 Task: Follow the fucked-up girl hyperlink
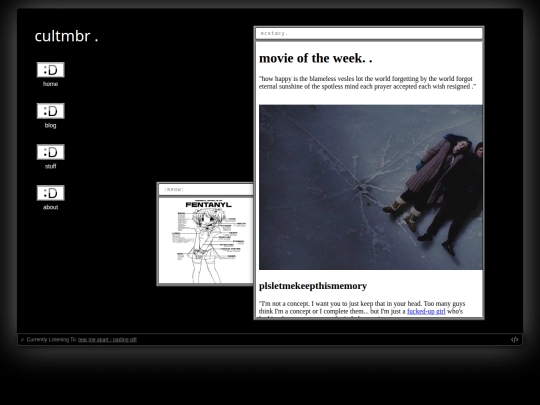click(x=426, y=311)
